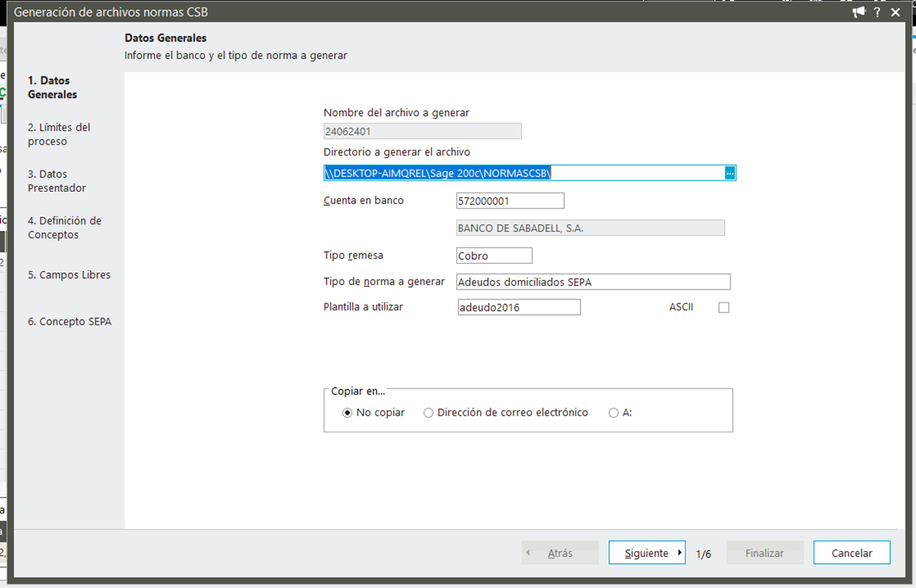
Task: Click the Finalizar button
Action: click(765, 553)
